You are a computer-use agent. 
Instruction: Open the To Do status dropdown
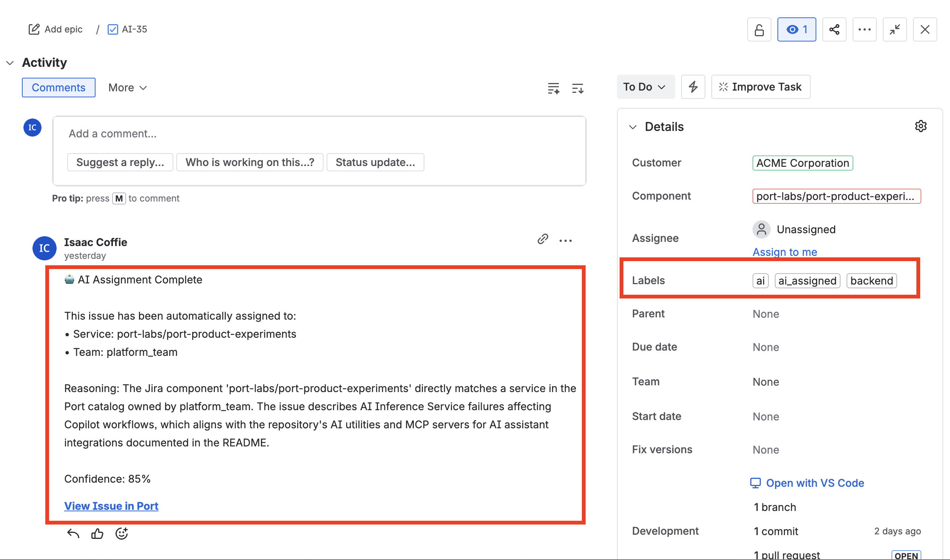tap(645, 87)
